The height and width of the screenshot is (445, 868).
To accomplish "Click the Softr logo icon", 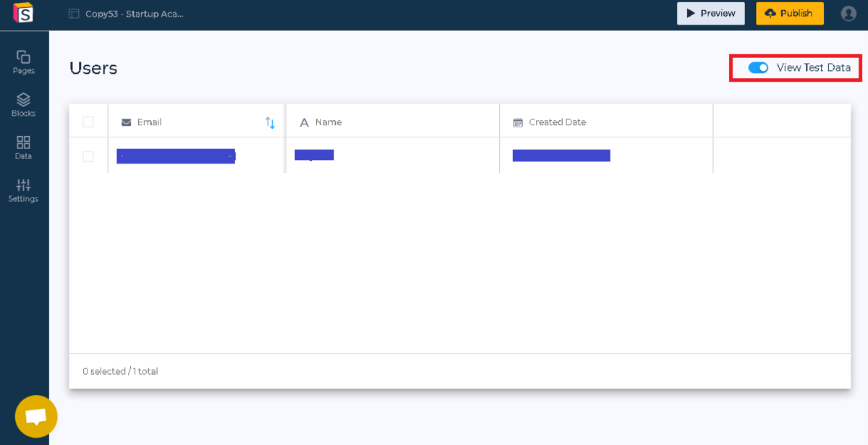I will [23, 13].
